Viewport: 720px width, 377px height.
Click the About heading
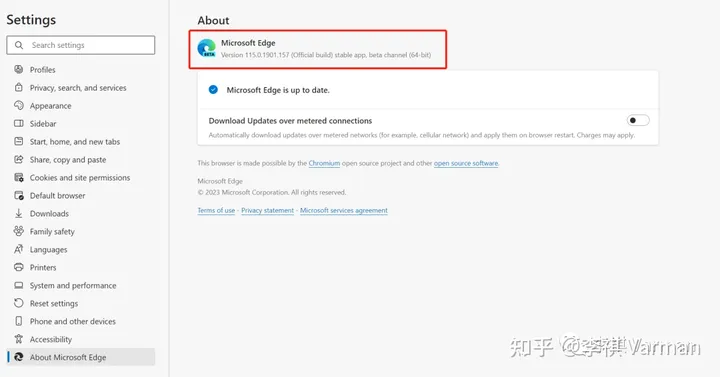213,20
